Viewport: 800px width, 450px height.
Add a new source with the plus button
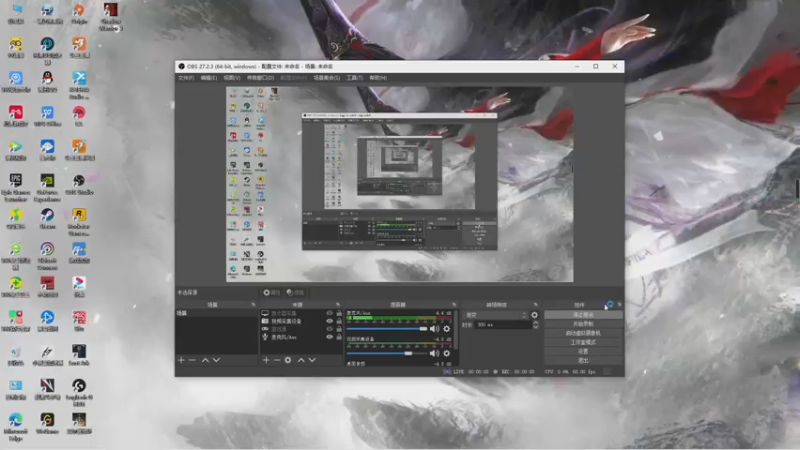click(266, 360)
